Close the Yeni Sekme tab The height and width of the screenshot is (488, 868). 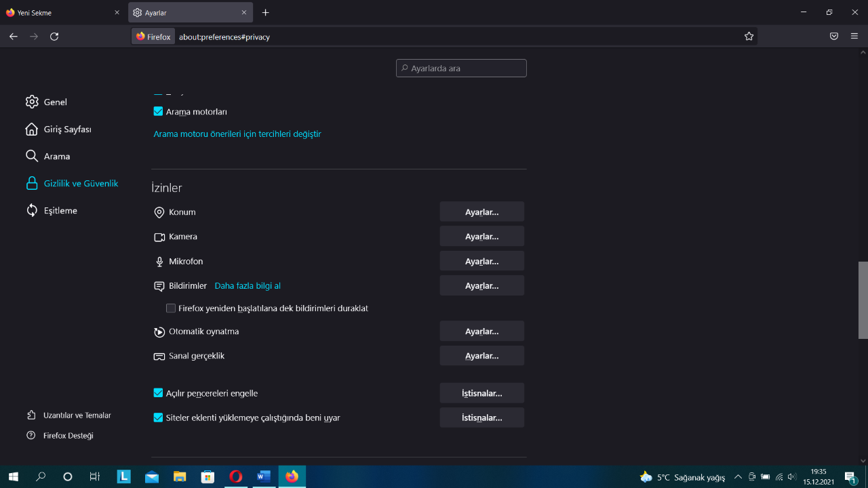(117, 12)
